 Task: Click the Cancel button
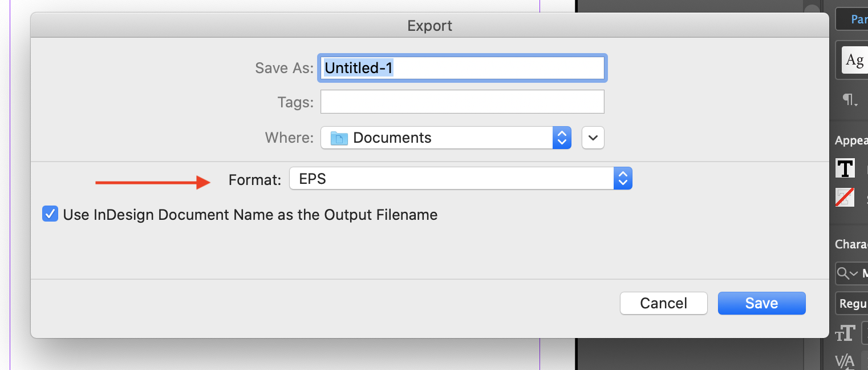click(x=663, y=303)
